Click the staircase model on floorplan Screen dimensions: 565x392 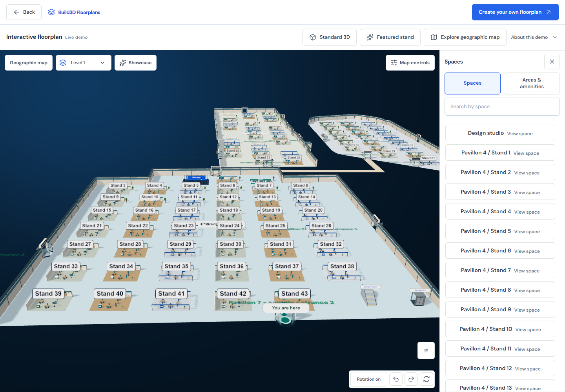point(369,296)
